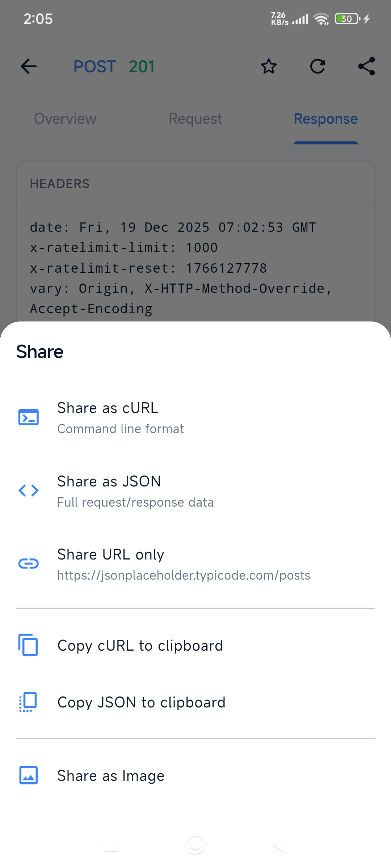Tap the copy icon next to Copy cURL
This screenshot has width=391, height=868.
[28, 645]
